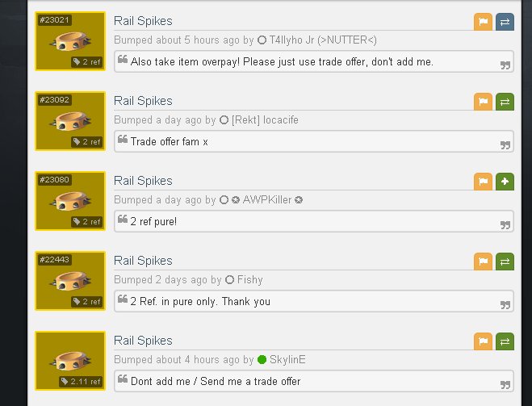
Task: Open the 2.11 ref Rail Spikes thumbnail
Action: point(70,361)
